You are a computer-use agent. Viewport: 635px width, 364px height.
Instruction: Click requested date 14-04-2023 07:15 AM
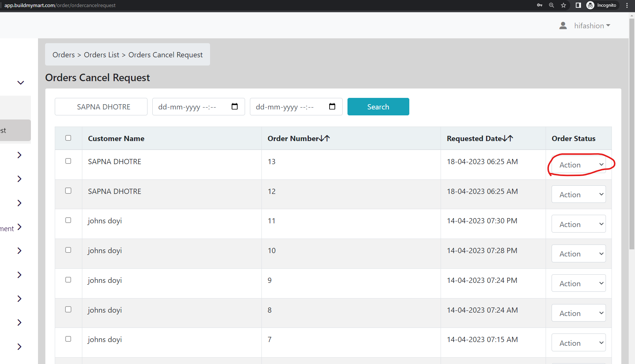[482, 339]
